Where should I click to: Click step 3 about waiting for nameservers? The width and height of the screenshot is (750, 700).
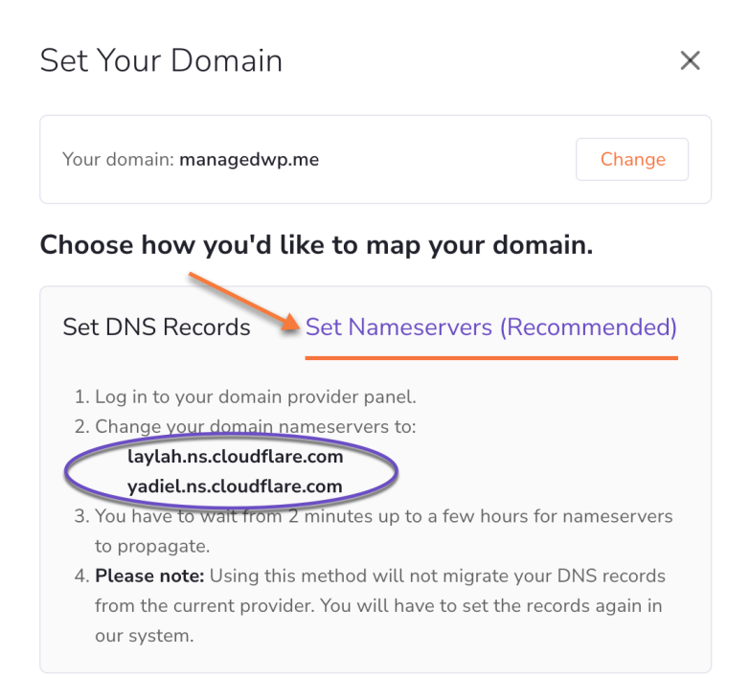383,516
